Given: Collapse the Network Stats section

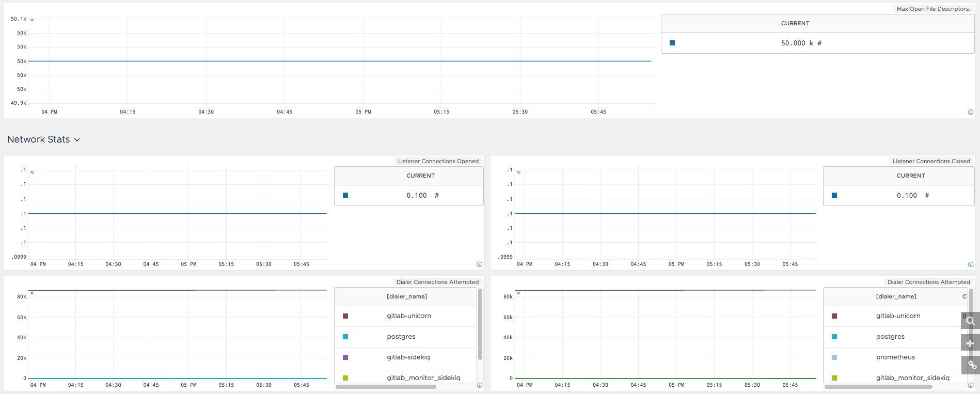Looking at the screenshot, I should point(44,139).
